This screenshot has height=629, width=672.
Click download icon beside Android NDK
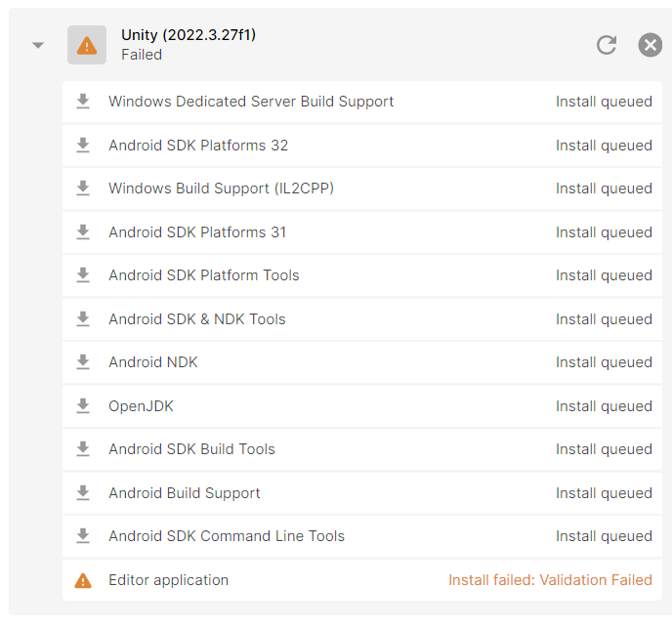[x=83, y=362]
